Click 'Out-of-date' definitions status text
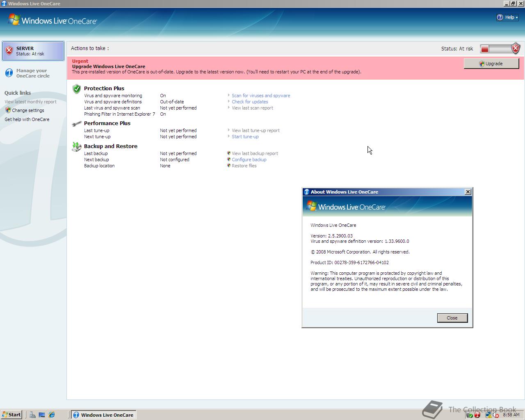The width and height of the screenshot is (525, 420). (172, 102)
